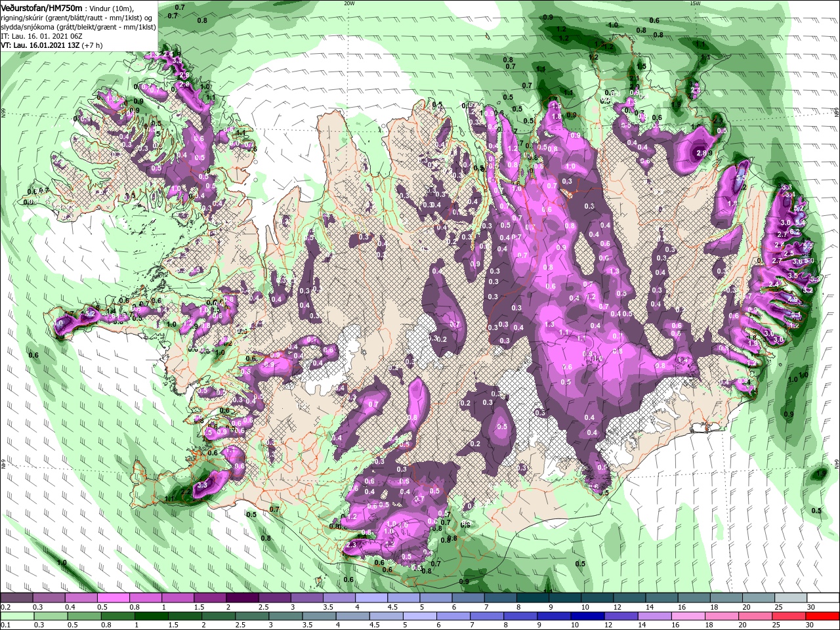
Task: Click the Veðurstofan/HM750m map title
Action: point(42,7)
